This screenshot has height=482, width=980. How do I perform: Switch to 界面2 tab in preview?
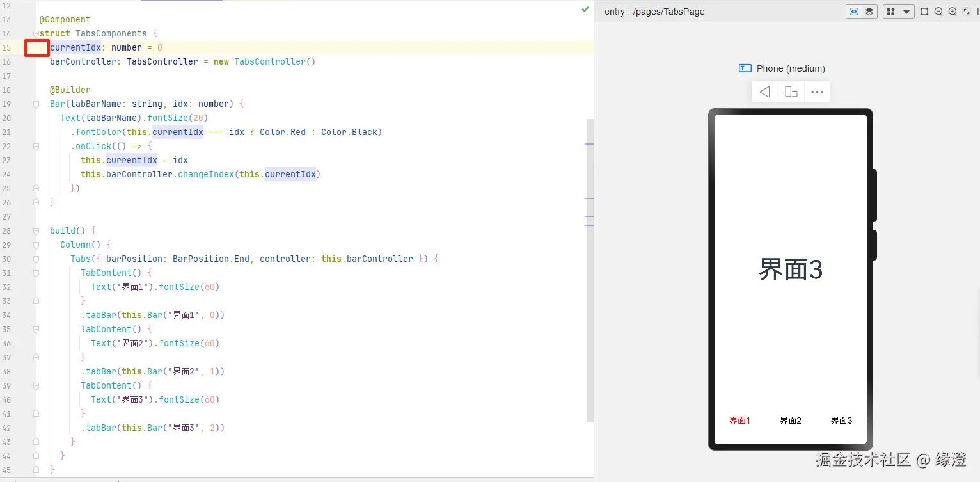click(x=791, y=421)
